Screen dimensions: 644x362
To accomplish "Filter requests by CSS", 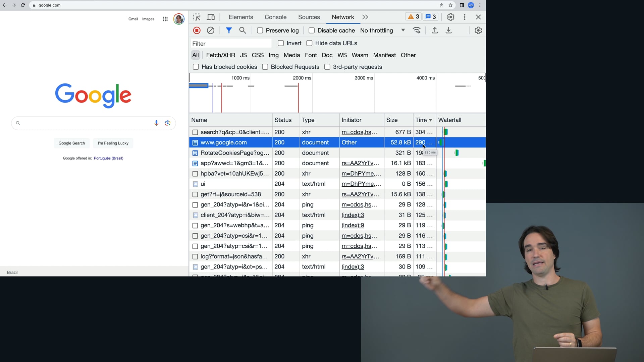I will click(258, 55).
